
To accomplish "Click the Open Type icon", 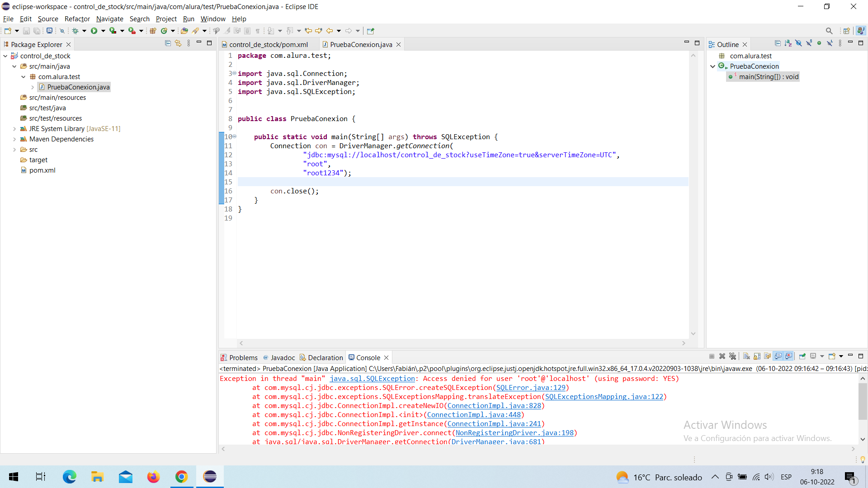I will point(184,31).
